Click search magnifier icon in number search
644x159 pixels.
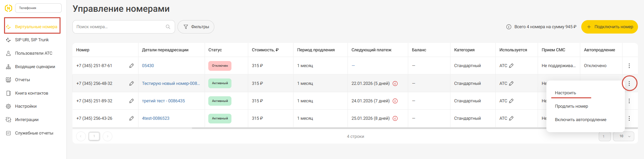(x=168, y=27)
